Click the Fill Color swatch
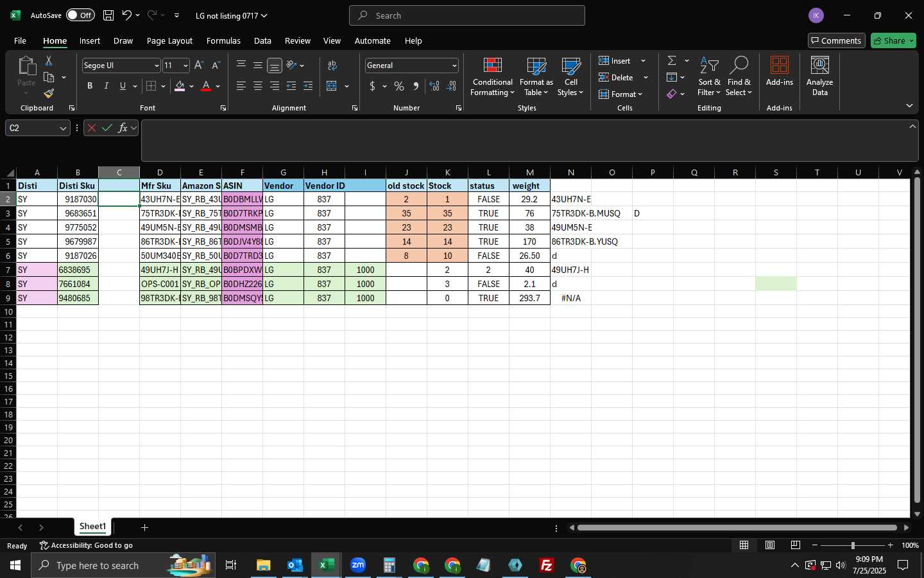Image resolution: width=924 pixels, height=578 pixels. click(180, 86)
